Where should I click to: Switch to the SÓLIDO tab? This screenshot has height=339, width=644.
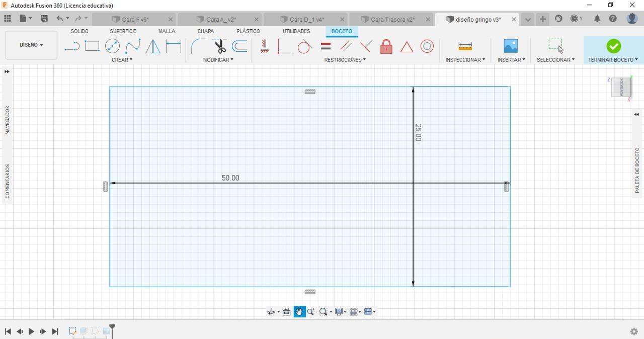coord(79,31)
